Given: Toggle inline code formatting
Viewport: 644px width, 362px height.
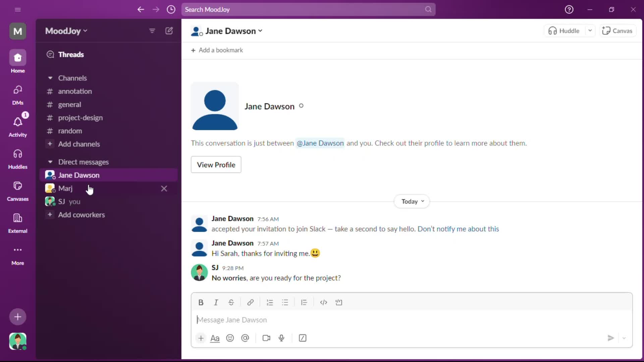Looking at the screenshot, I should coord(323,302).
